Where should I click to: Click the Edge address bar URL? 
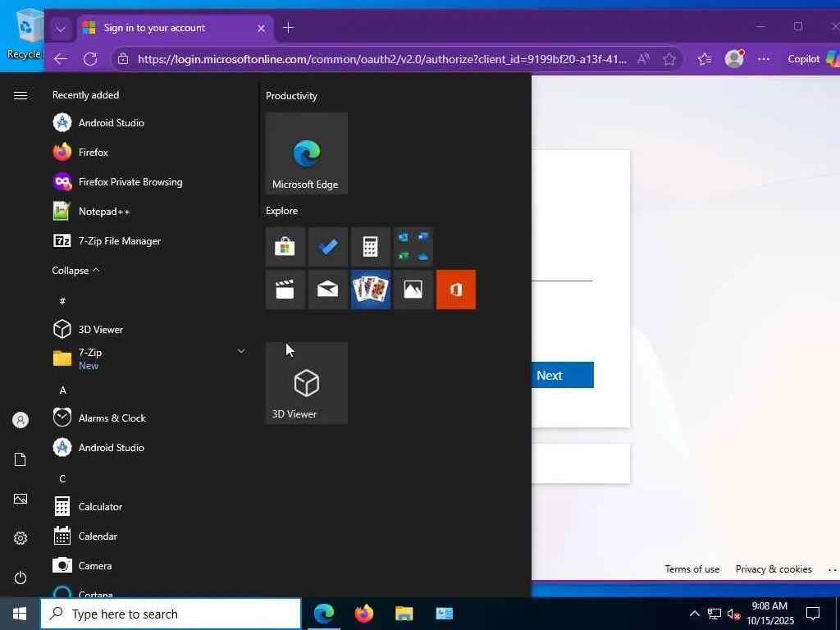coord(382,59)
